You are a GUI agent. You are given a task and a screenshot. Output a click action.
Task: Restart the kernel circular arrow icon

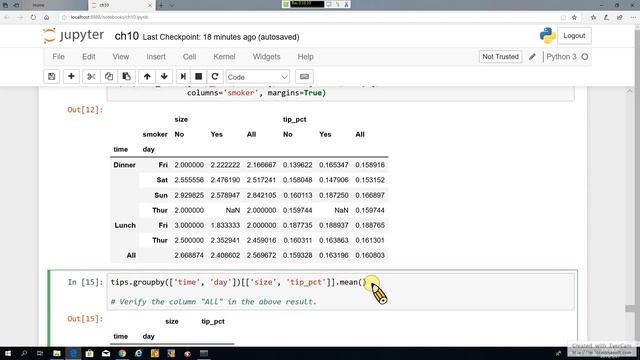[x=215, y=77]
